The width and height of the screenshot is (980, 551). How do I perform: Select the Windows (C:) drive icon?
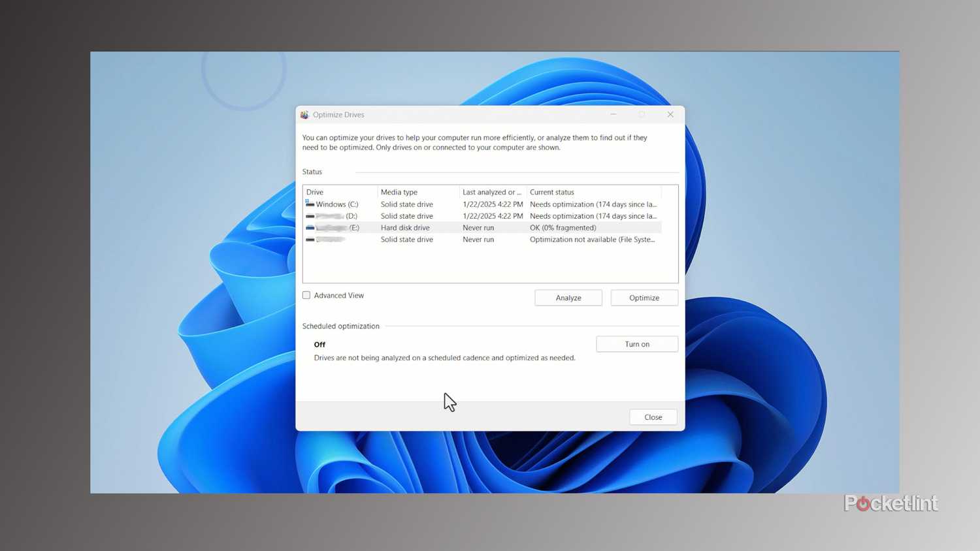pos(310,204)
